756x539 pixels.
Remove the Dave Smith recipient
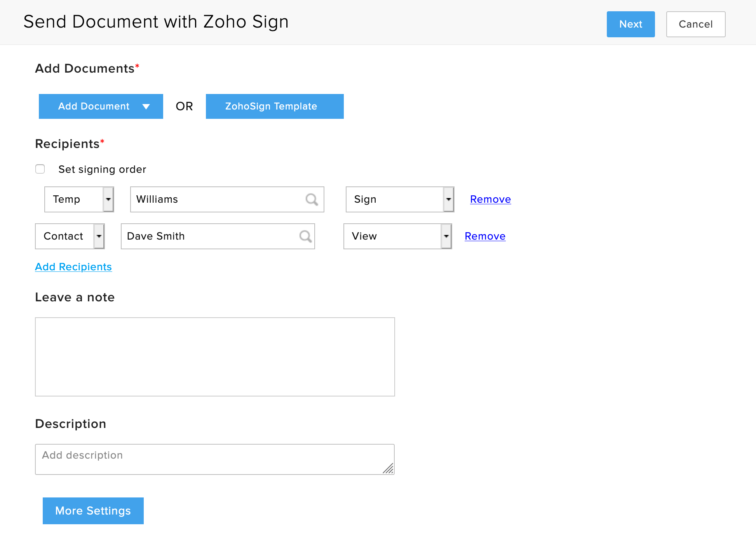[x=485, y=236]
